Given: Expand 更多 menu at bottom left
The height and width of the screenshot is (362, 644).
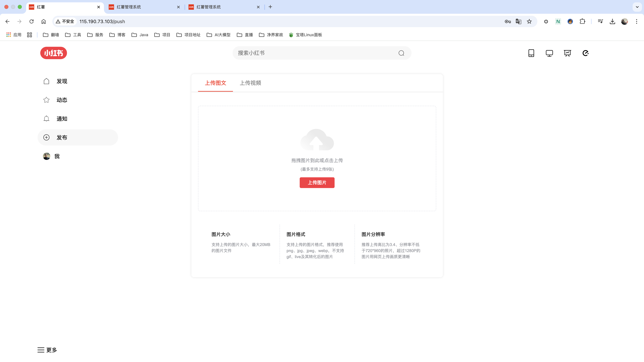Looking at the screenshot, I should click(x=47, y=350).
